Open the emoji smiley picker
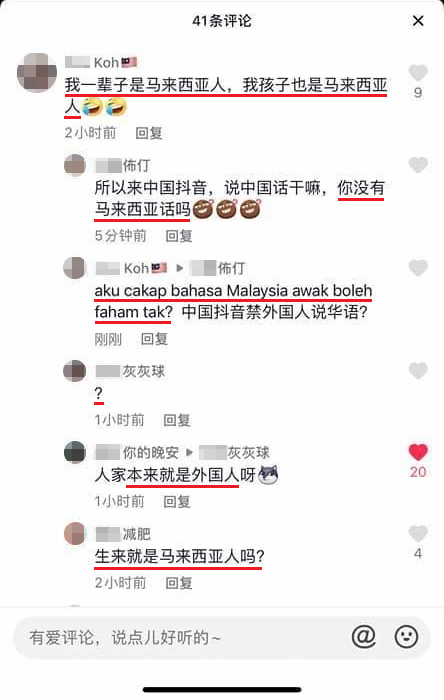 click(406, 637)
